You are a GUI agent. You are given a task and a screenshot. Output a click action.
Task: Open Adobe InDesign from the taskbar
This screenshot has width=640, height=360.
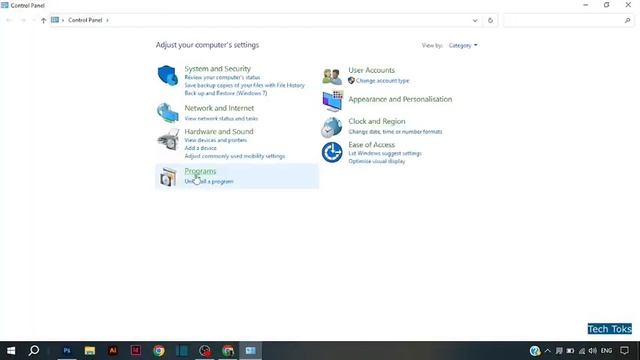136,351
